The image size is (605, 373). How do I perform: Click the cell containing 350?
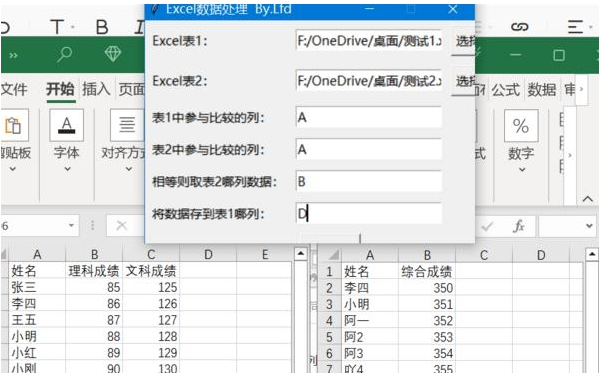tap(427, 288)
